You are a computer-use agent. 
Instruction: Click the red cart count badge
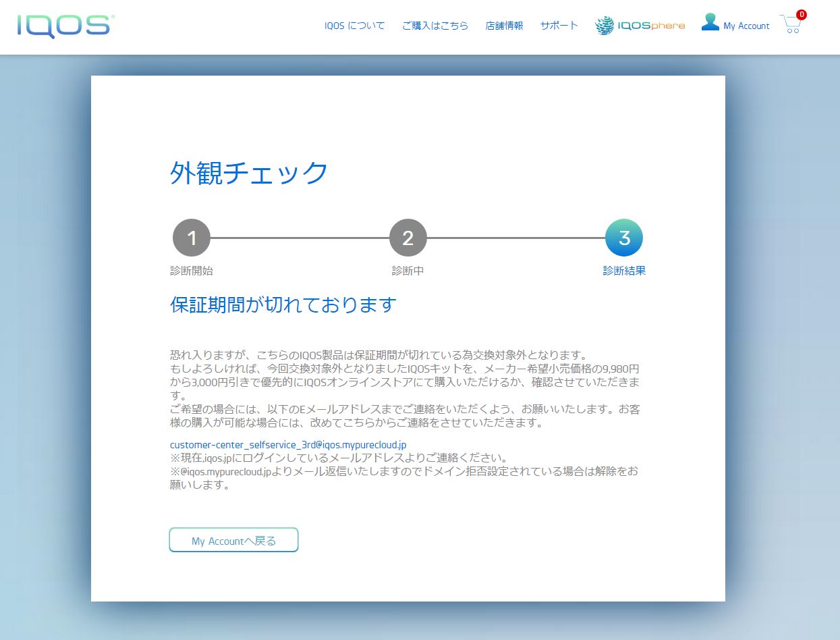tap(802, 14)
